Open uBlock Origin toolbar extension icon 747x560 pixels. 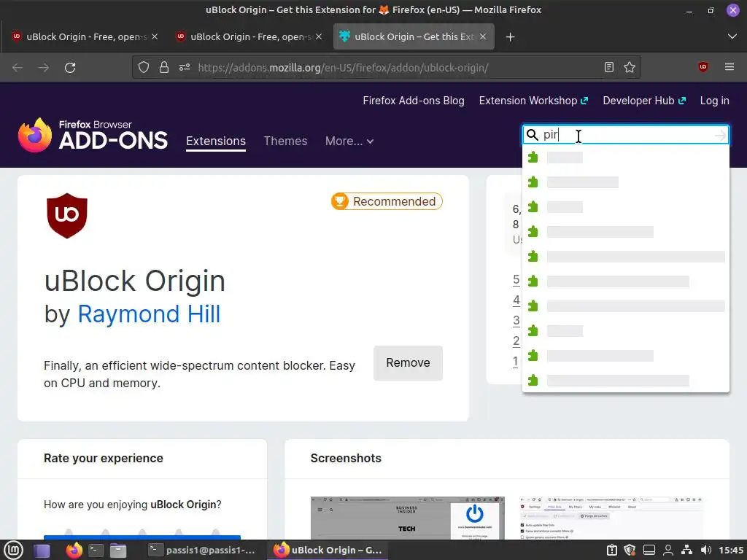703,67
